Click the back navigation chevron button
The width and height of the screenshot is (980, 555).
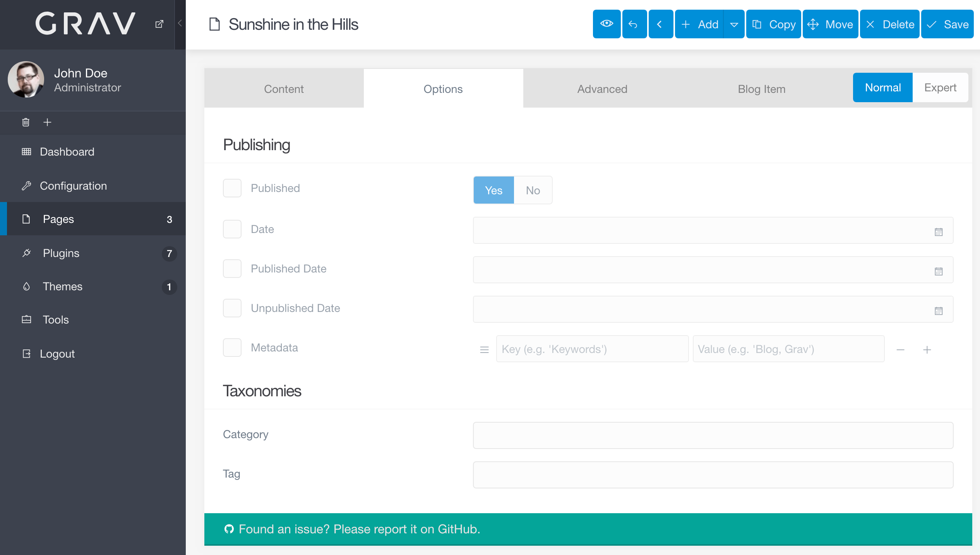tap(661, 24)
